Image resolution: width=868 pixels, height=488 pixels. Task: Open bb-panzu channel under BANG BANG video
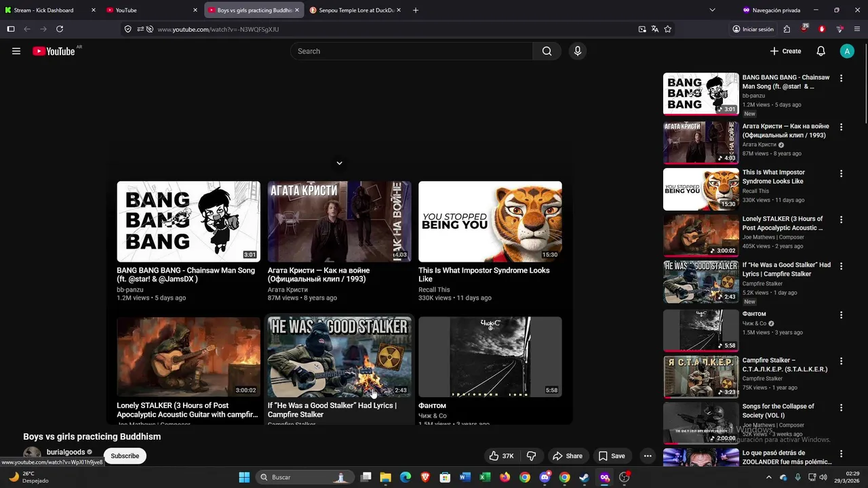[x=130, y=289]
